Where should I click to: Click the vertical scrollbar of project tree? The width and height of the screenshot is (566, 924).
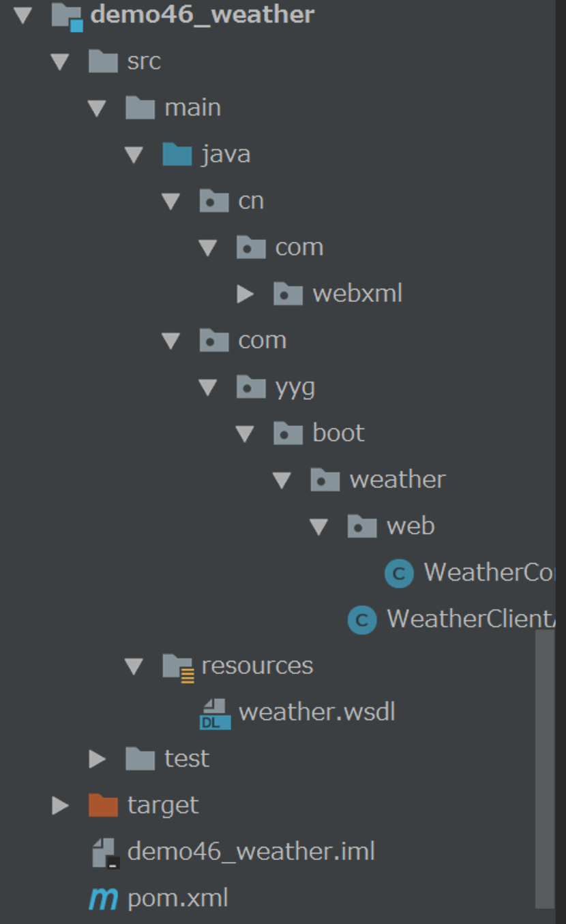[546, 769]
